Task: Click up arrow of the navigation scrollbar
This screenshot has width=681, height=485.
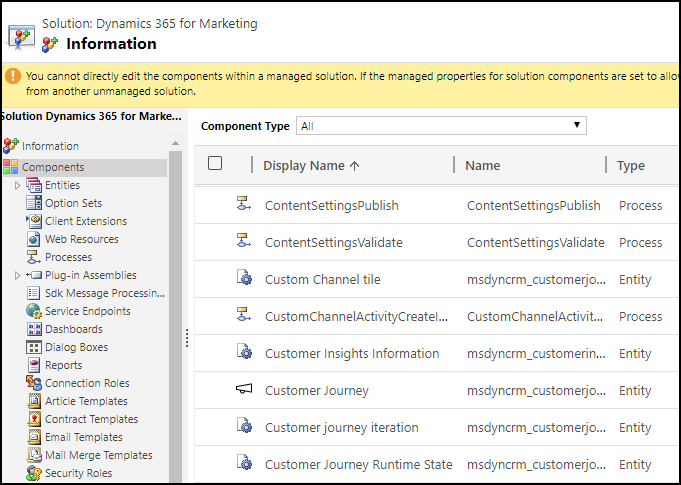Action: pyautogui.click(x=175, y=143)
